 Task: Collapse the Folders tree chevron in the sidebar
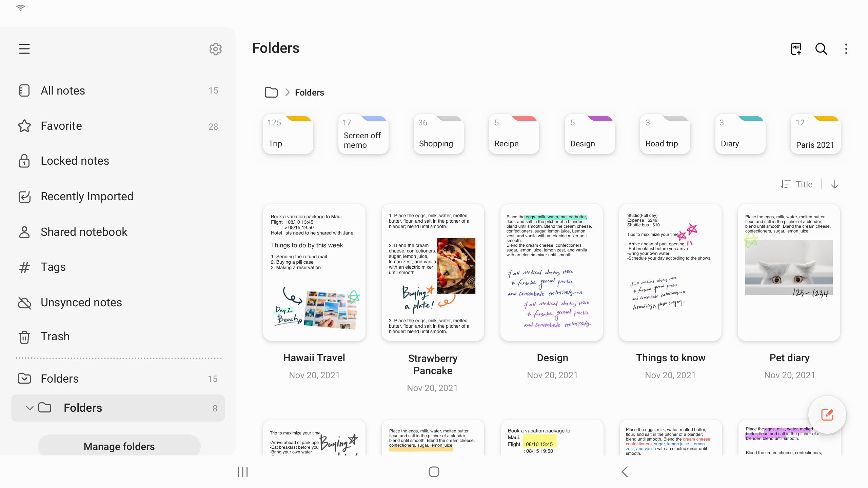(30, 408)
